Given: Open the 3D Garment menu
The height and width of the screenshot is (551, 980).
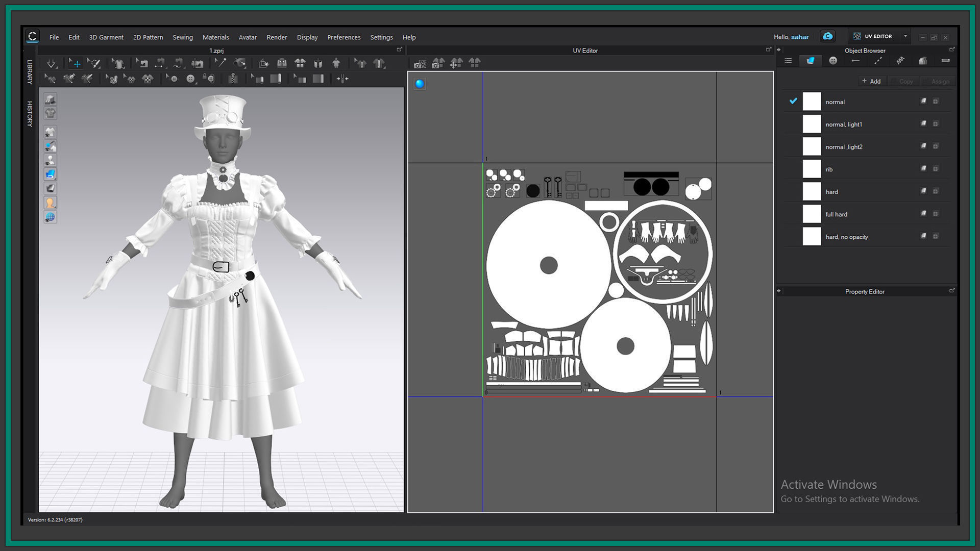Looking at the screenshot, I should pos(106,37).
